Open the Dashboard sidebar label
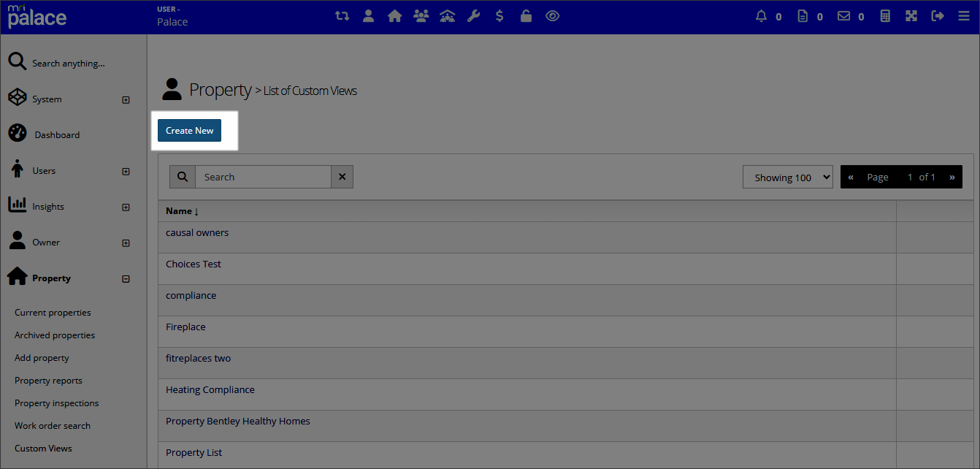The width and height of the screenshot is (980, 469). point(57,135)
